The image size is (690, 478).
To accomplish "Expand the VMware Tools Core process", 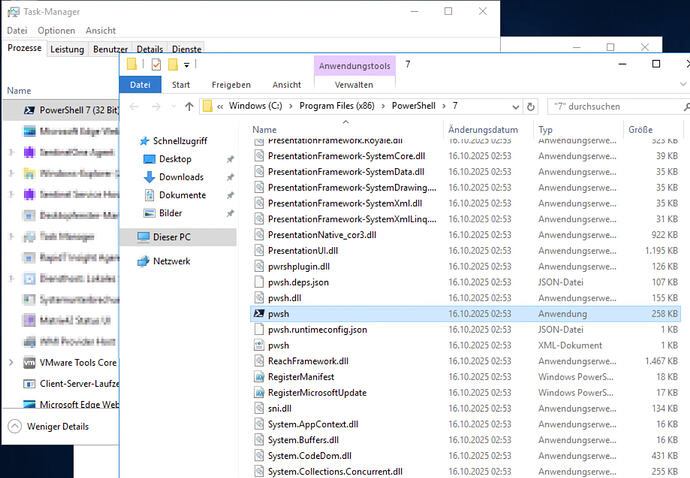I will (11, 363).
